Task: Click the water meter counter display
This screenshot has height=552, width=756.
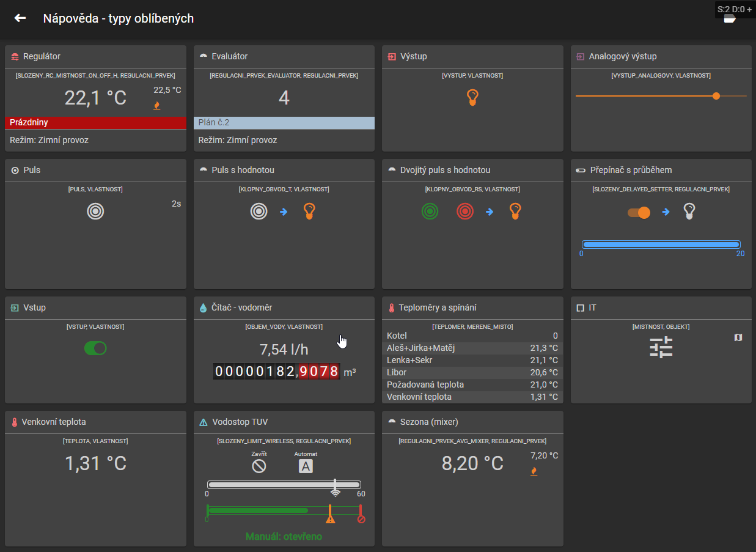Action: click(276, 371)
